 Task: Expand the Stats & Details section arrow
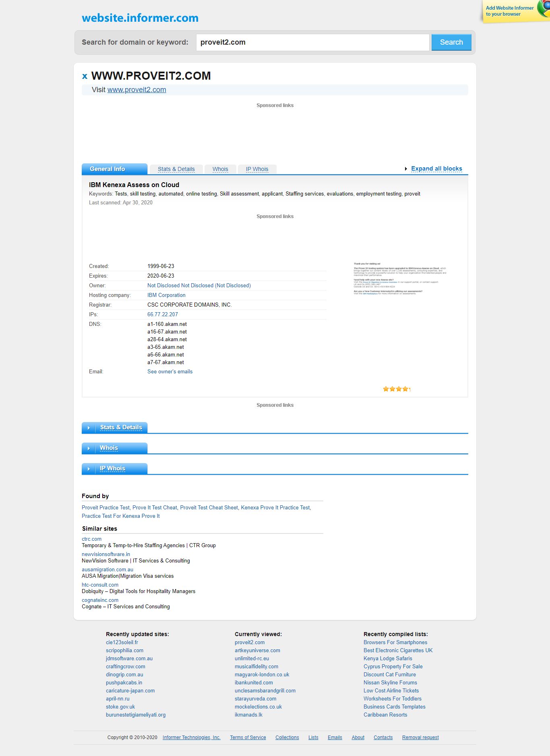point(89,428)
